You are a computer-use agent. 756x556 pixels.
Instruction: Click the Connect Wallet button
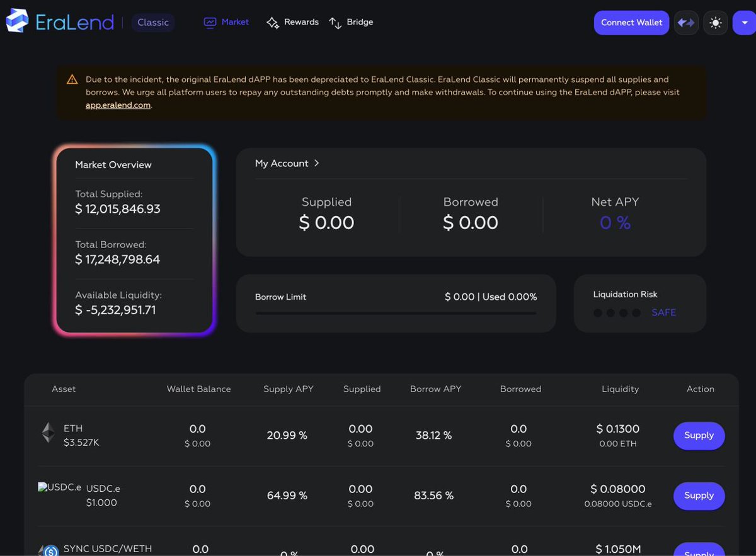(x=631, y=23)
